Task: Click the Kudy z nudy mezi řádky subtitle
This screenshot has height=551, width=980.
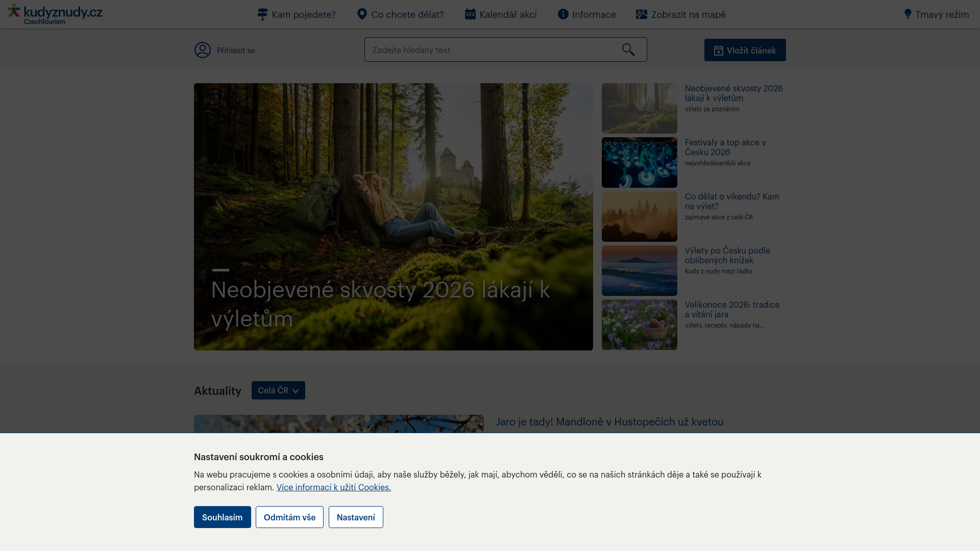Action: click(719, 271)
